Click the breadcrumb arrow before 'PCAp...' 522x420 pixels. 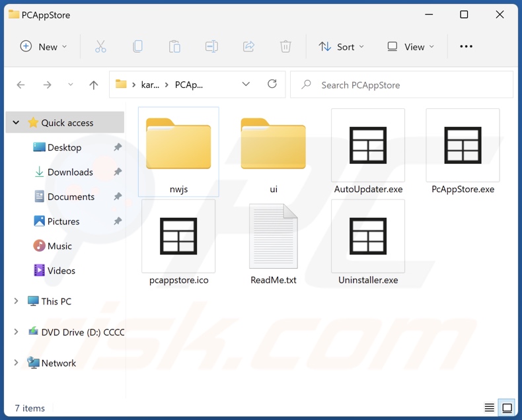coord(167,85)
